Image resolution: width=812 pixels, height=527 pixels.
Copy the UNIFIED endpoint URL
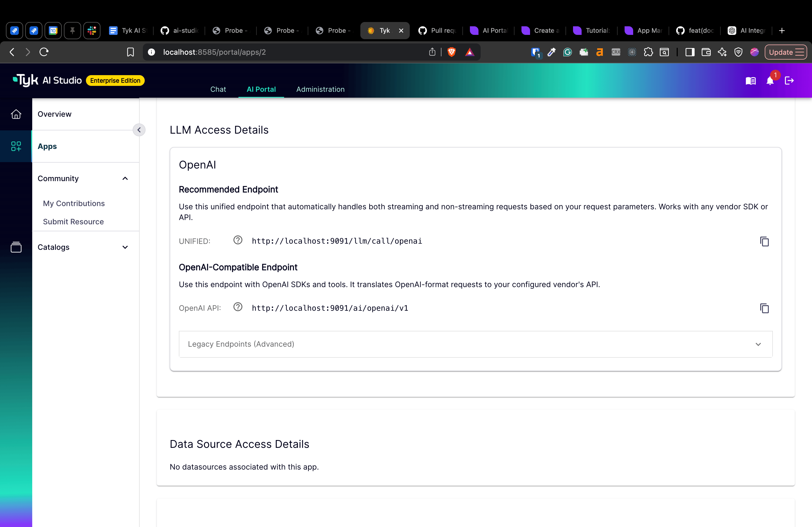click(764, 241)
